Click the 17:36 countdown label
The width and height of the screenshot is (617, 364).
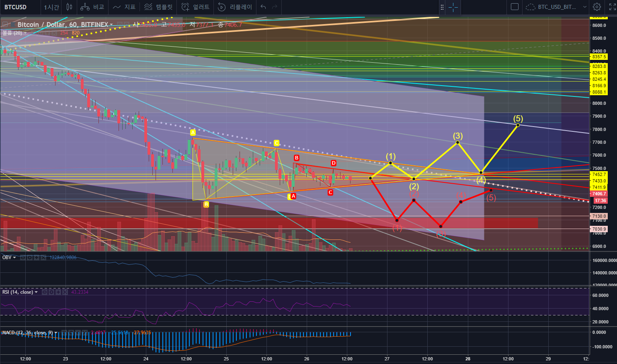point(600,200)
